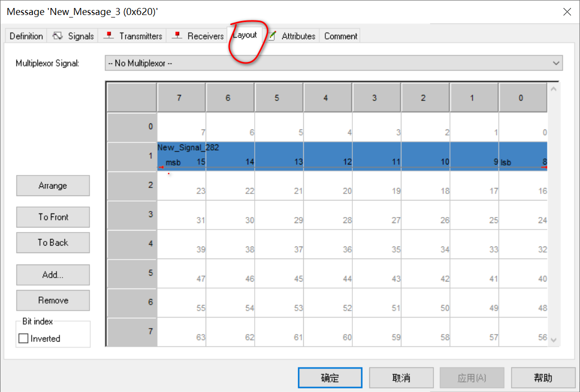Screen dimensions: 580x392
Task: Click bit cell 28 in the layout grid
Action: (x=328, y=215)
